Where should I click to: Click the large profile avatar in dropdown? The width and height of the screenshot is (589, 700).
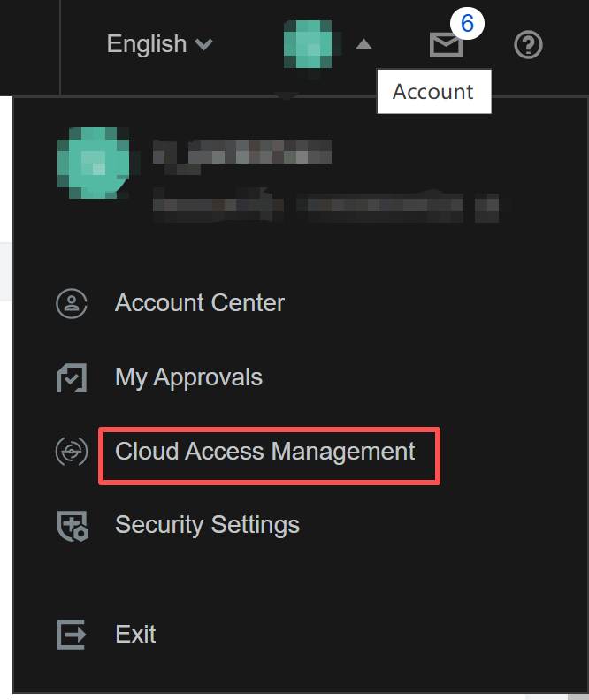point(95,163)
